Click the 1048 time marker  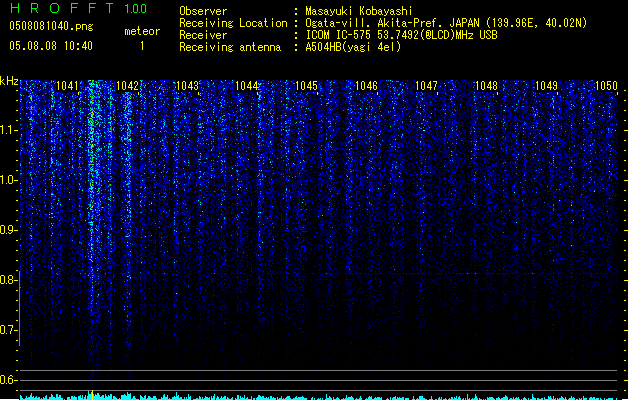[486, 86]
